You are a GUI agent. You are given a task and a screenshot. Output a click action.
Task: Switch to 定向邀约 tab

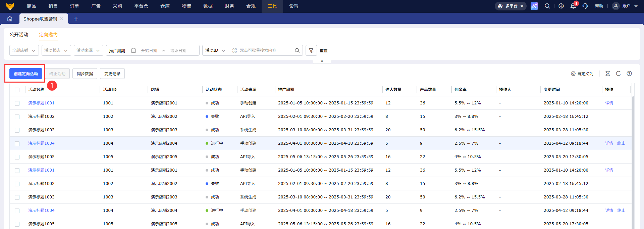tap(48, 35)
